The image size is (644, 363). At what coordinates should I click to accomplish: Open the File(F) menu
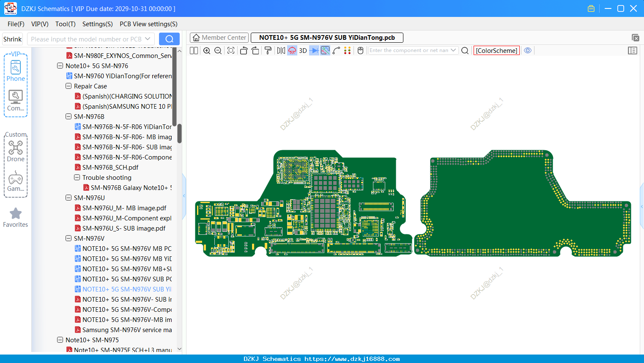(16, 24)
